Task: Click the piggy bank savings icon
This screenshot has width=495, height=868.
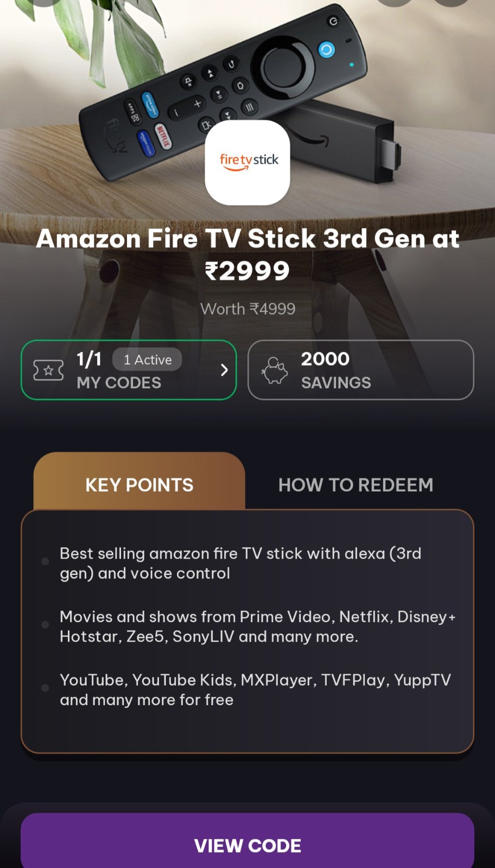Action: click(275, 371)
